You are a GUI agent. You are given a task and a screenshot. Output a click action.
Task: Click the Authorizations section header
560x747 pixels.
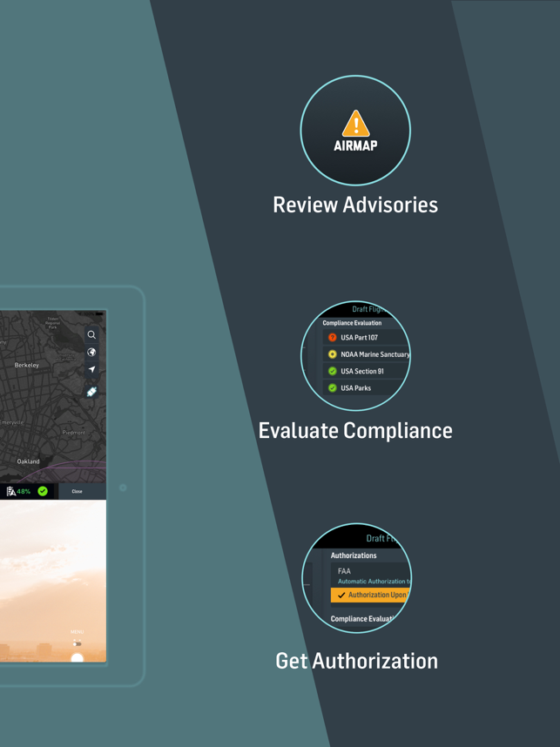pyautogui.click(x=354, y=555)
